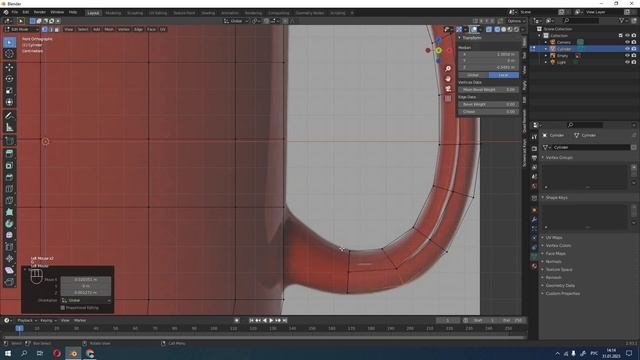Select the Add Cube tool

click(9, 141)
